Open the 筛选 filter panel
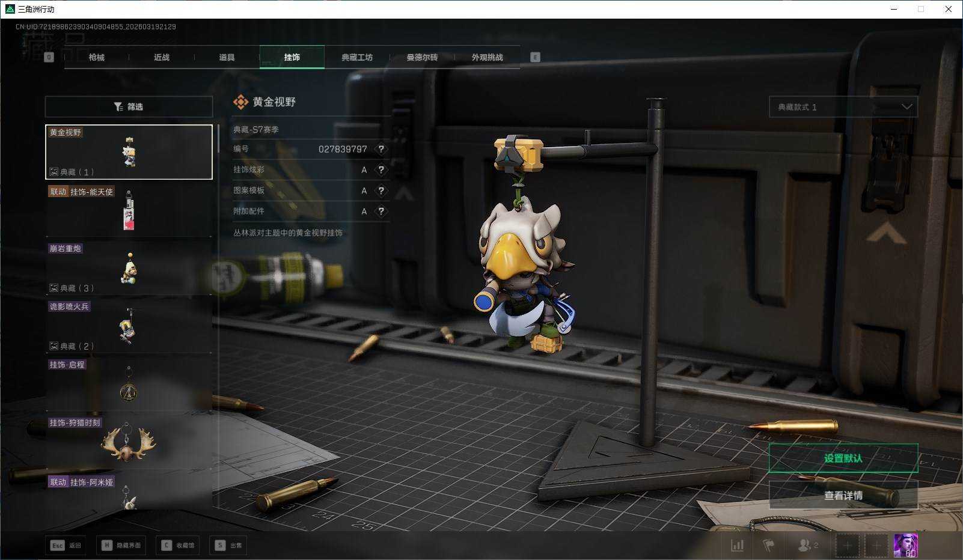Image resolution: width=963 pixels, height=560 pixels. click(129, 107)
